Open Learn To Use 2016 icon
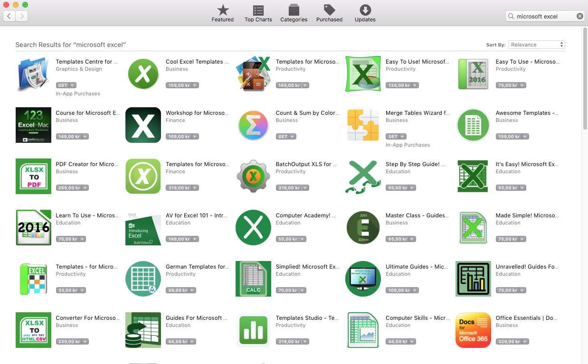The image size is (588, 364). pyautogui.click(x=33, y=228)
